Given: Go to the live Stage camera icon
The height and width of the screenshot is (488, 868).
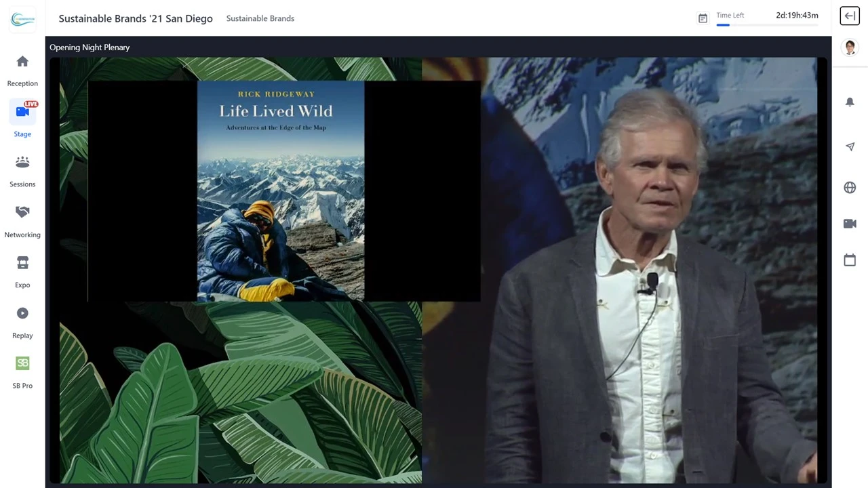Looking at the screenshot, I should (x=22, y=111).
